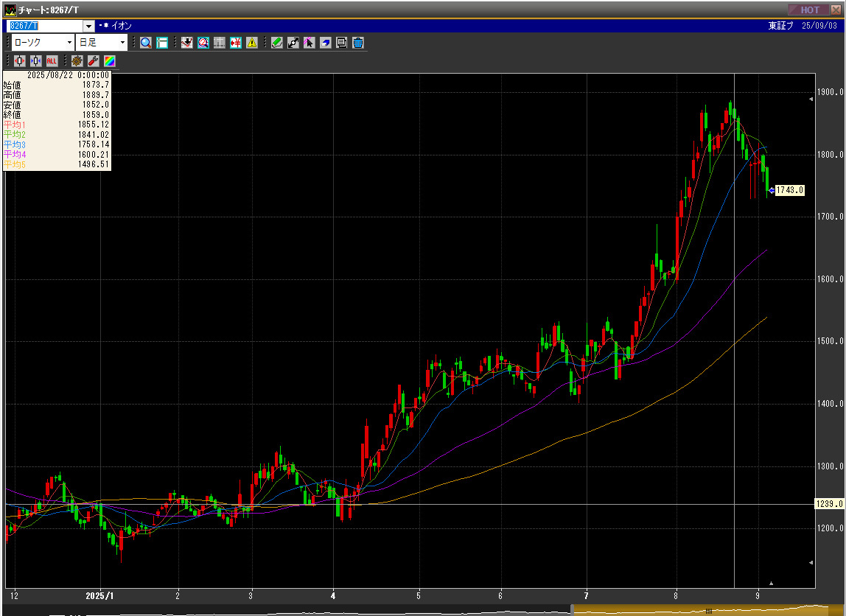Screen dimensions: 846x616
Task: Click the trash can delete icon
Action: point(357,43)
